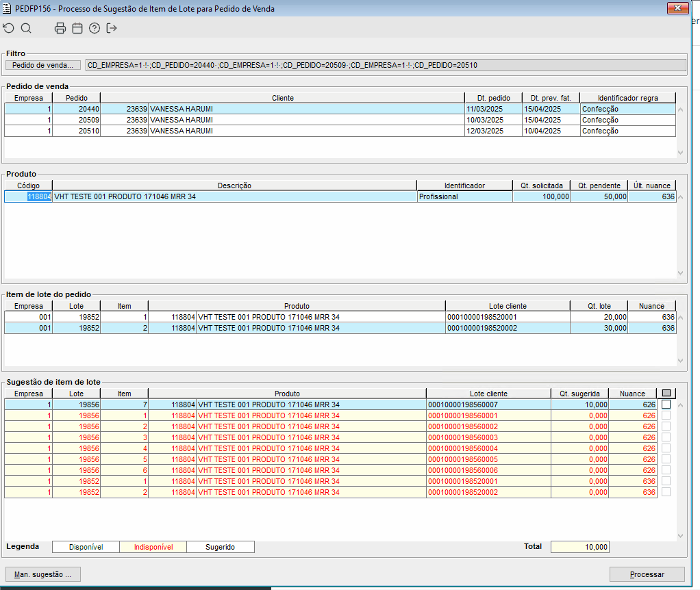Image resolution: width=700 pixels, height=590 pixels.
Task: Click the 10/03/2025 order date cell
Action: (x=493, y=120)
